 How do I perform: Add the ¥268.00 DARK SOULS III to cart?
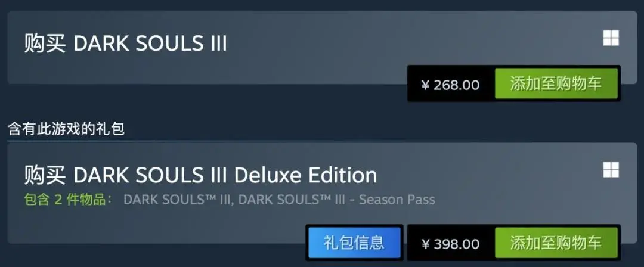coord(556,84)
